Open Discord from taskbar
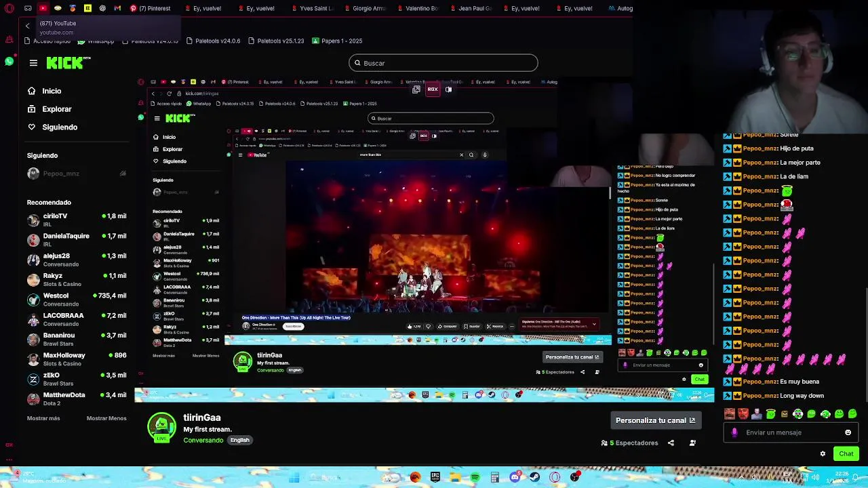 tap(515, 477)
